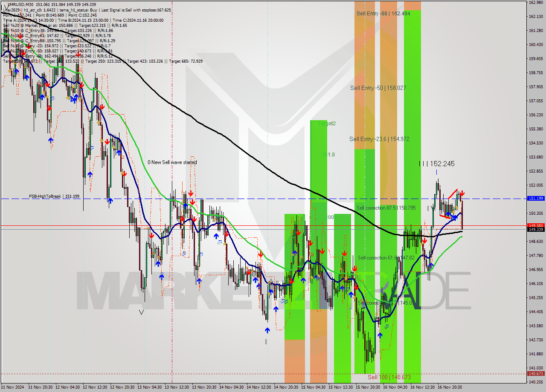The image size is (546, 392).
Task: Click the '| | | 152.245' peak label
Action: click(x=437, y=164)
